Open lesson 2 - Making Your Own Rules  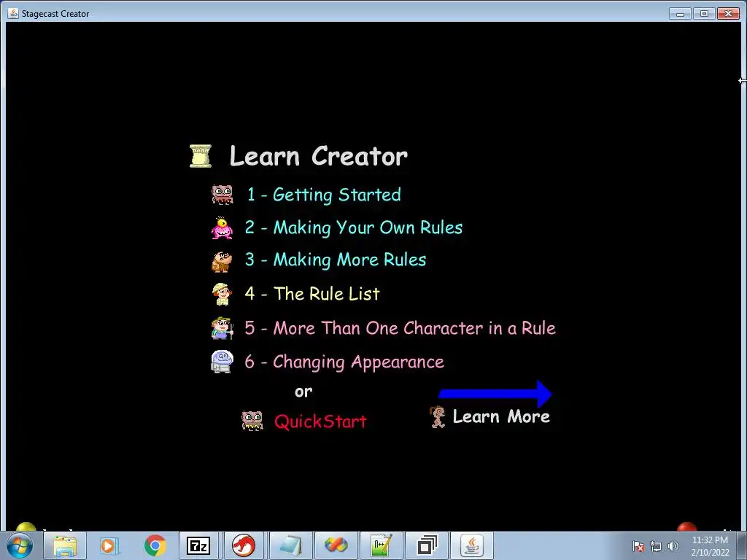(x=354, y=227)
